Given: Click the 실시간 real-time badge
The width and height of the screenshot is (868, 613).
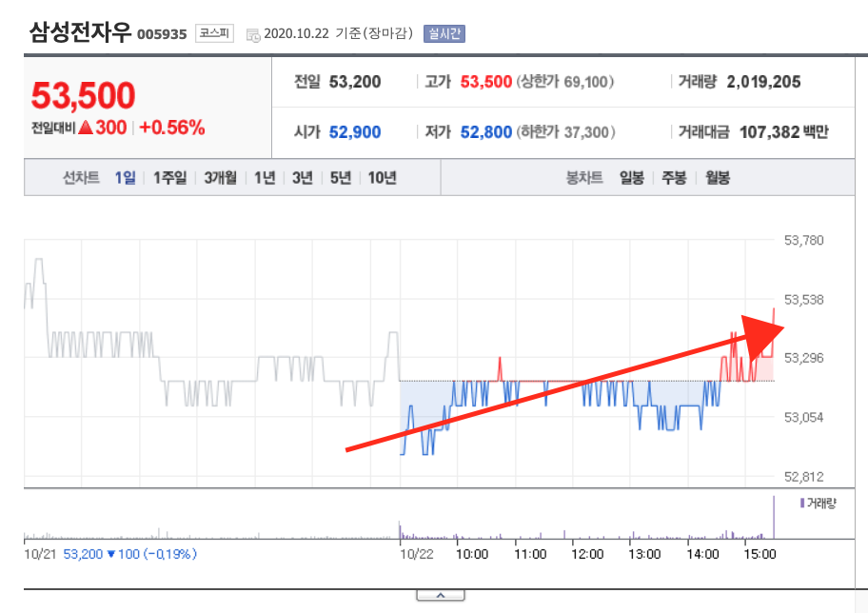Looking at the screenshot, I should (x=444, y=33).
